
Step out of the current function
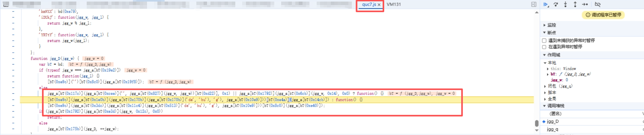(x=575, y=4)
